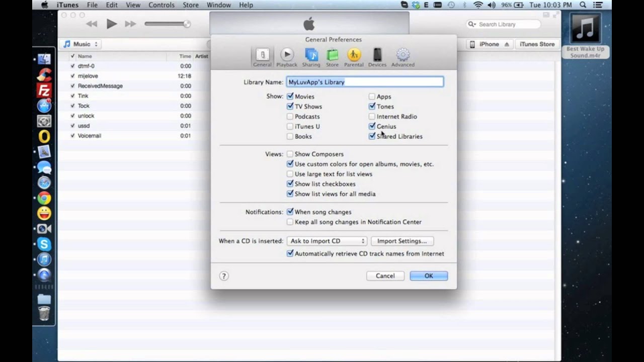Toggle Use large text for list views
The image size is (644, 362).
pyautogui.click(x=290, y=174)
